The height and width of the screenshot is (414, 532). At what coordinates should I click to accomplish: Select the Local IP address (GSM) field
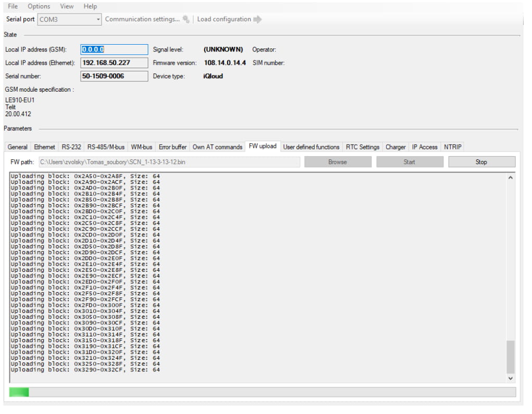[114, 49]
